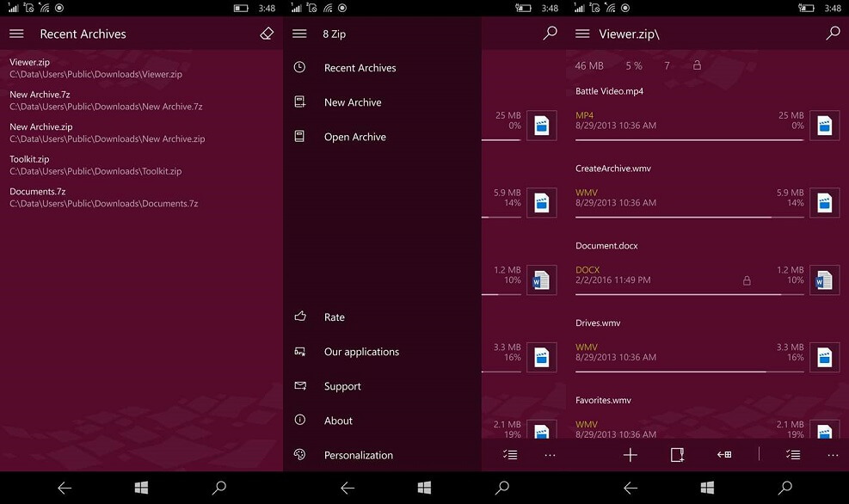Open the more options dots on 8 Zip menu screen

pos(550,455)
